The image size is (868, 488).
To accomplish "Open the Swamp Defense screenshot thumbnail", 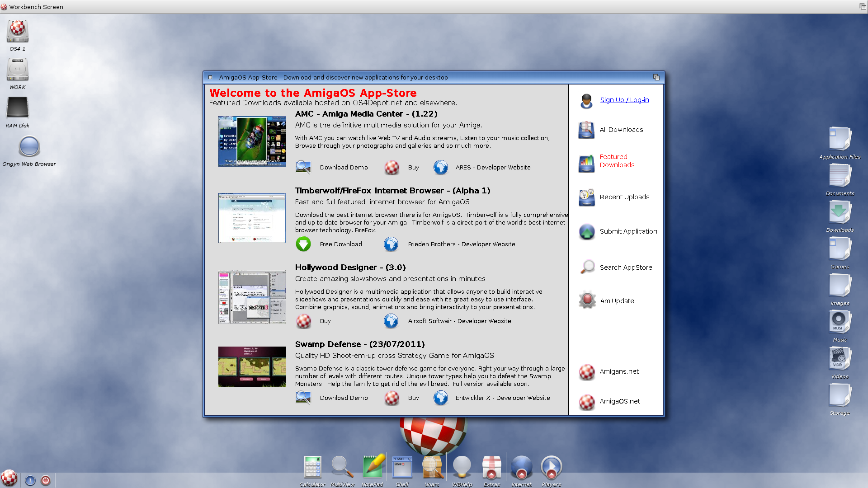I will click(x=252, y=367).
